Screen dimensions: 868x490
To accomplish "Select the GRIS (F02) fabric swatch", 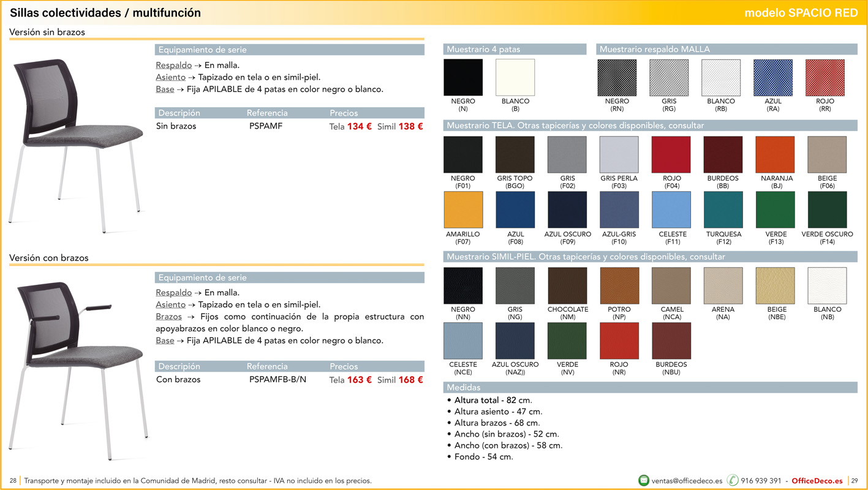I will 567,154.
